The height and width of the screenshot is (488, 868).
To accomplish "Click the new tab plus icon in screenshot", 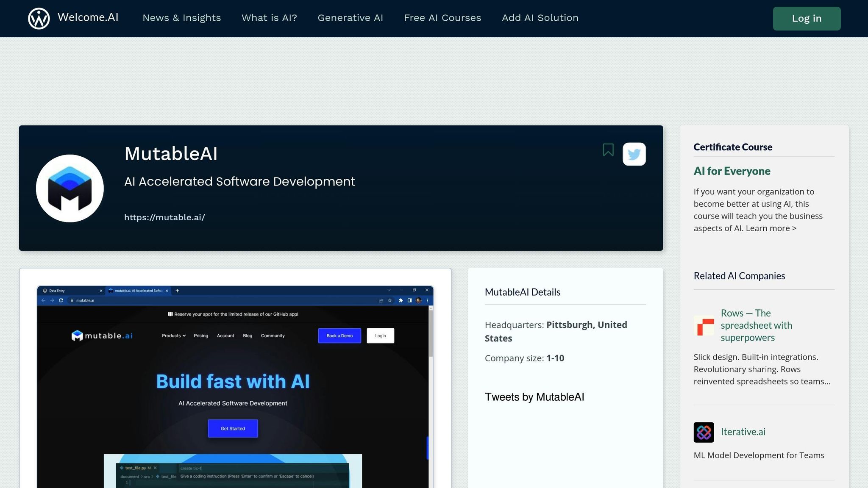I will 177,291.
